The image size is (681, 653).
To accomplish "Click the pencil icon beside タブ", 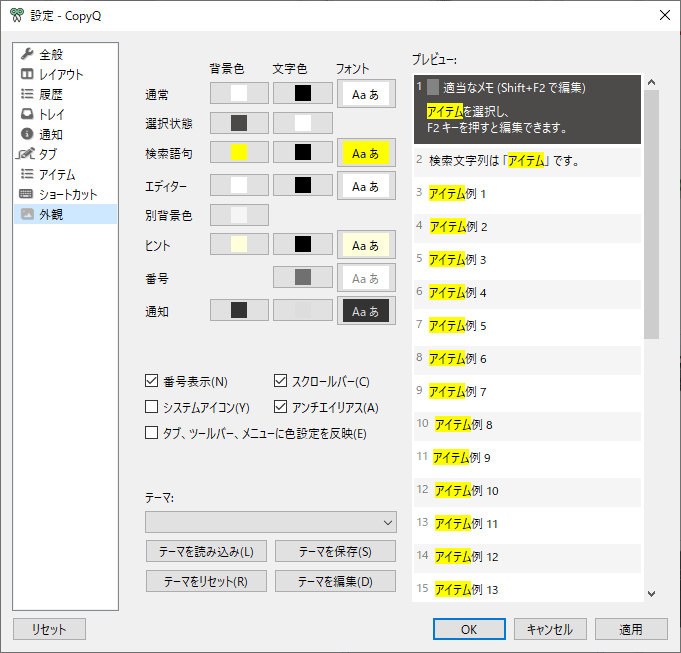I will tap(26, 154).
